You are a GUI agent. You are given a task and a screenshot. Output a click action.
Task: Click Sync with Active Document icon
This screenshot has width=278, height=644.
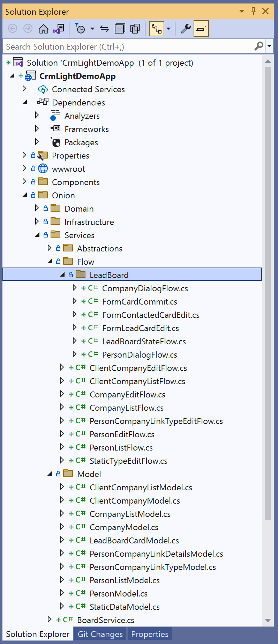104,29
